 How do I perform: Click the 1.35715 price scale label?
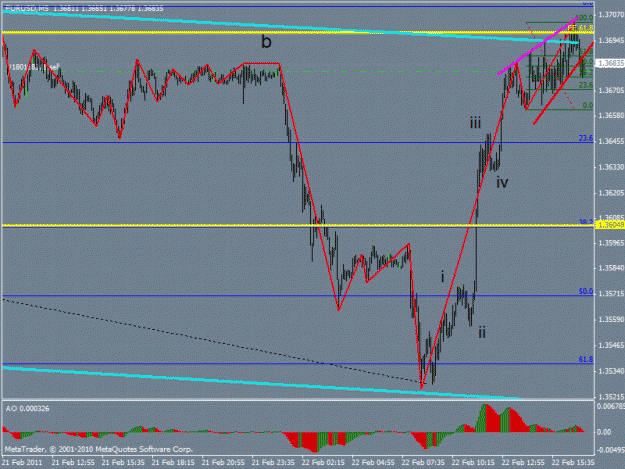click(611, 294)
